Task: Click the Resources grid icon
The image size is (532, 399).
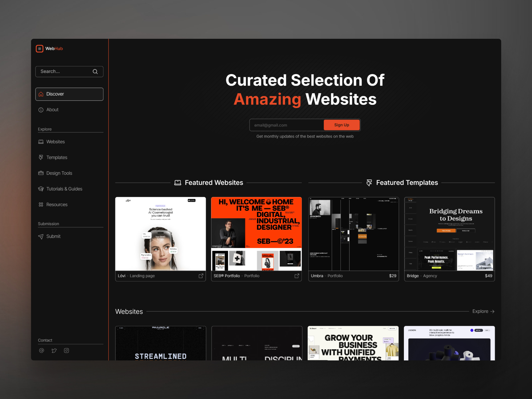Action: pyautogui.click(x=41, y=204)
